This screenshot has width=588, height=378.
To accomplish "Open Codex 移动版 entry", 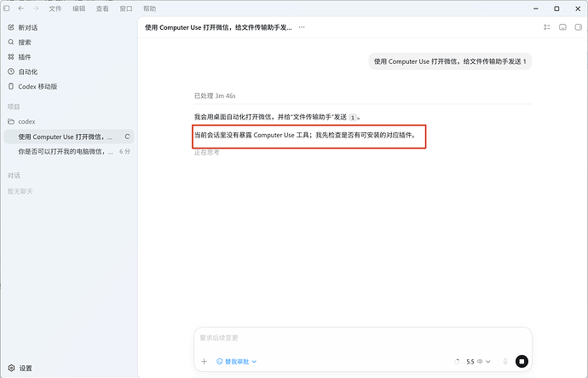I will (x=69, y=86).
